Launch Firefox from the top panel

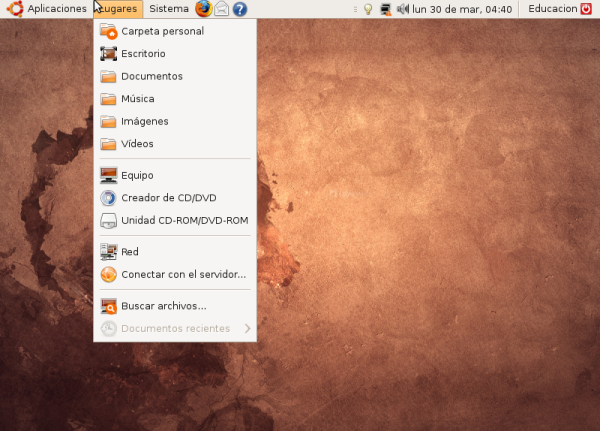point(203,9)
